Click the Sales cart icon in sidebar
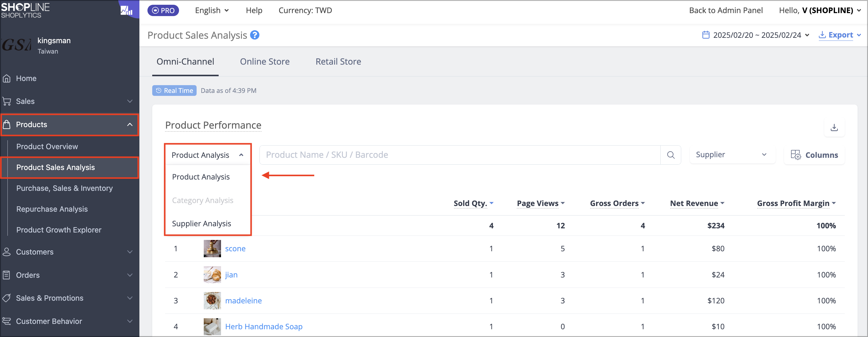This screenshot has height=337, width=868. [x=6, y=101]
